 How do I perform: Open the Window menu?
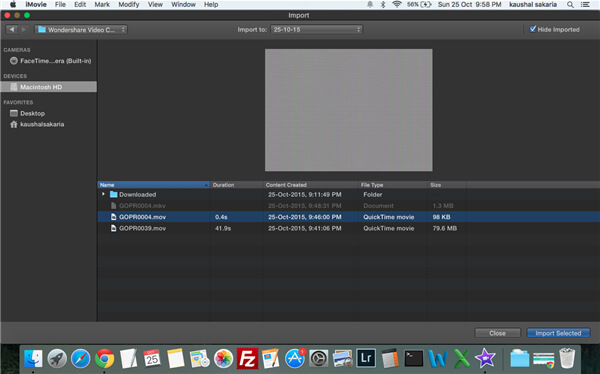tap(183, 5)
